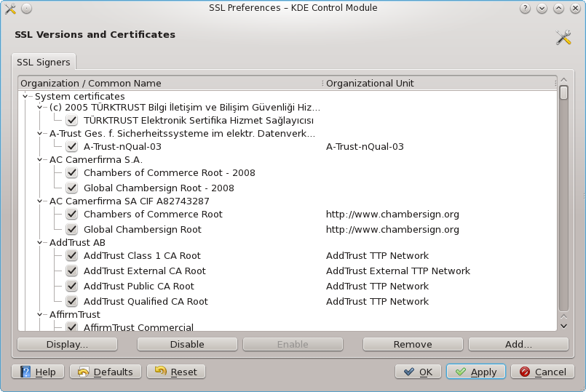
Task: Collapse the System certificates tree node
Action: point(25,96)
